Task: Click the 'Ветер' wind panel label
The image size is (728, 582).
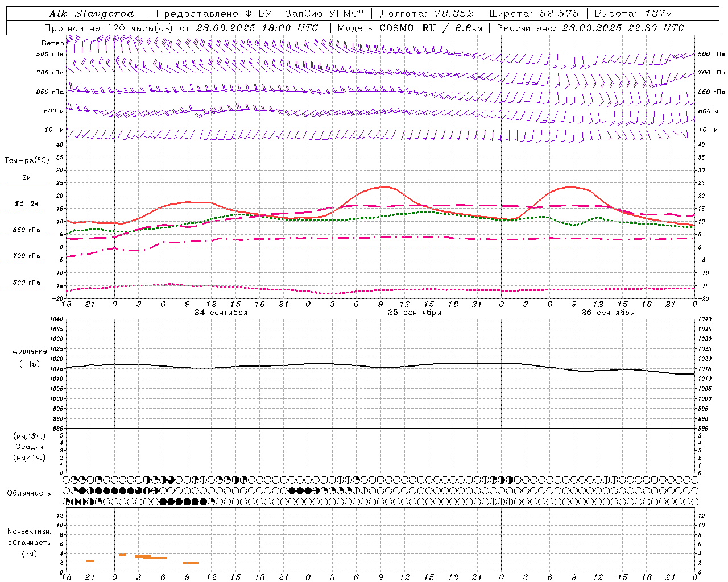Action: [52, 43]
